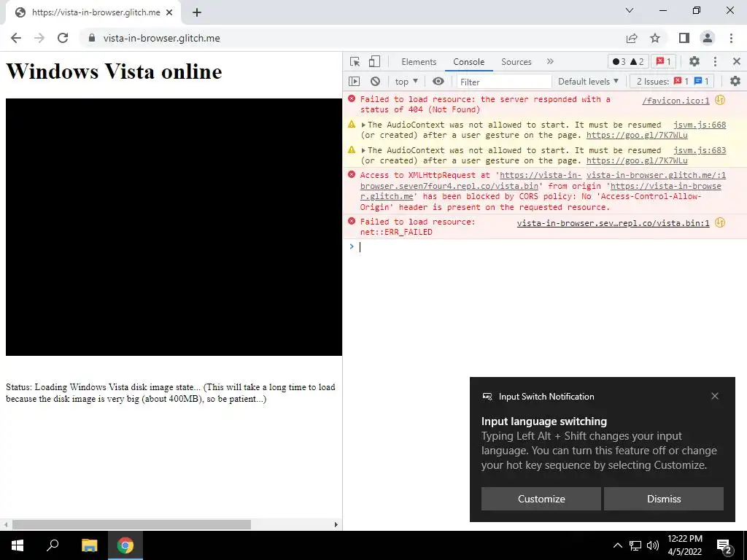
Task: Click the network icon beside favicon.ico error
Action: [720, 100]
